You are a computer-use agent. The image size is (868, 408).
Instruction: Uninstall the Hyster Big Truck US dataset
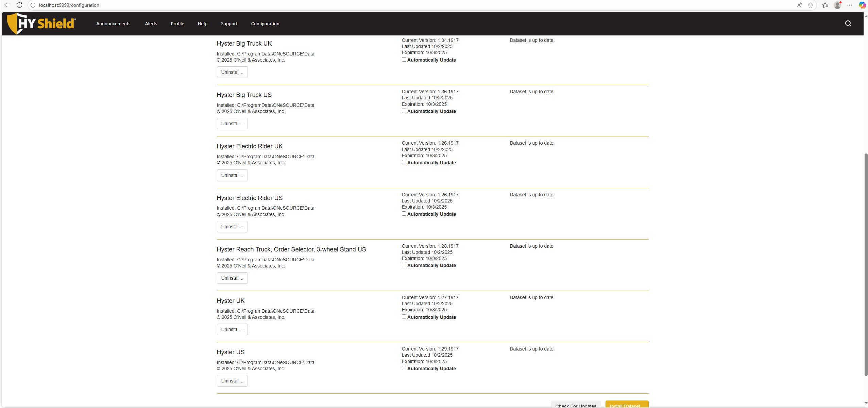[232, 124]
